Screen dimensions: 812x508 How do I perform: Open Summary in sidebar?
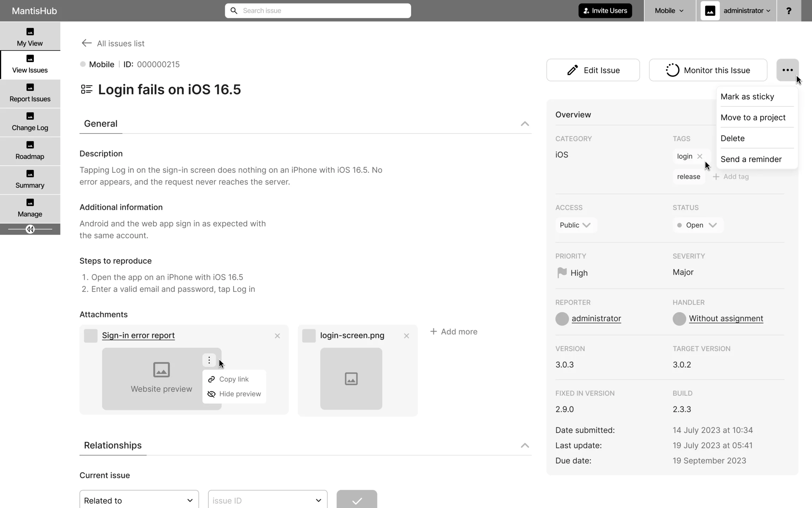tap(30, 180)
